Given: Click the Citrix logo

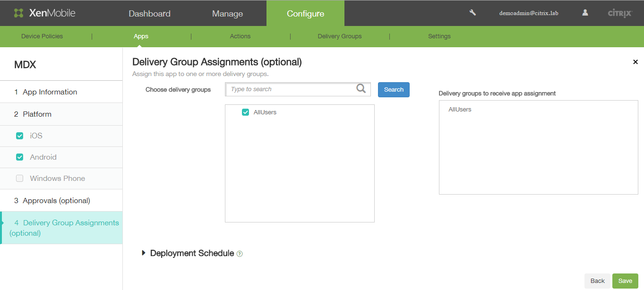Looking at the screenshot, I should [619, 13].
